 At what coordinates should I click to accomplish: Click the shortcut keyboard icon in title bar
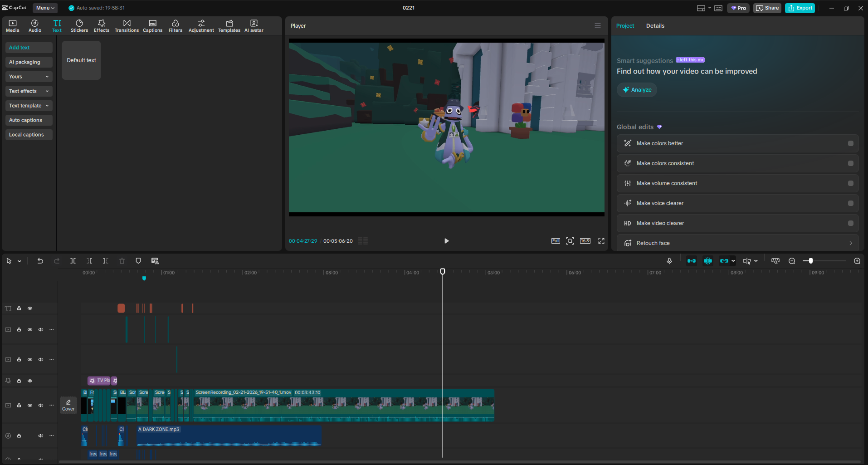coord(718,8)
